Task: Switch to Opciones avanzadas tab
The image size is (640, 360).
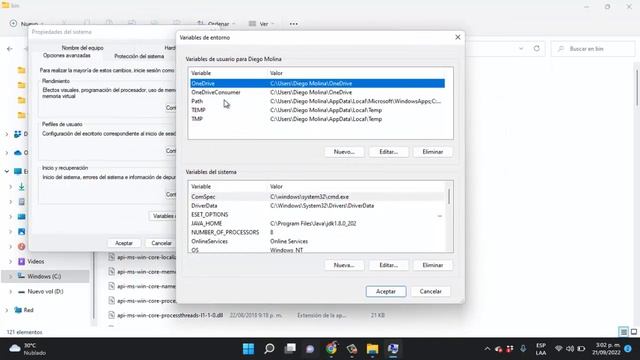Action: [67, 56]
